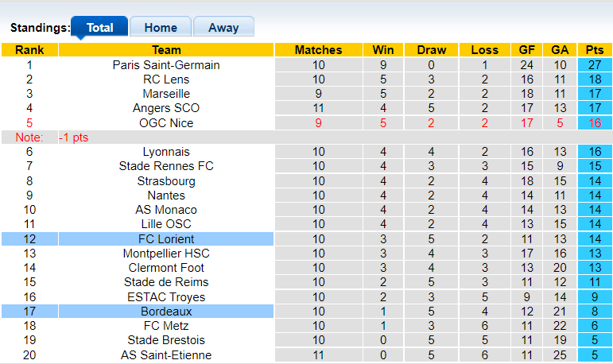613x364 pixels.
Task: Open Paris Saint-Germain team link
Action: (166, 65)
